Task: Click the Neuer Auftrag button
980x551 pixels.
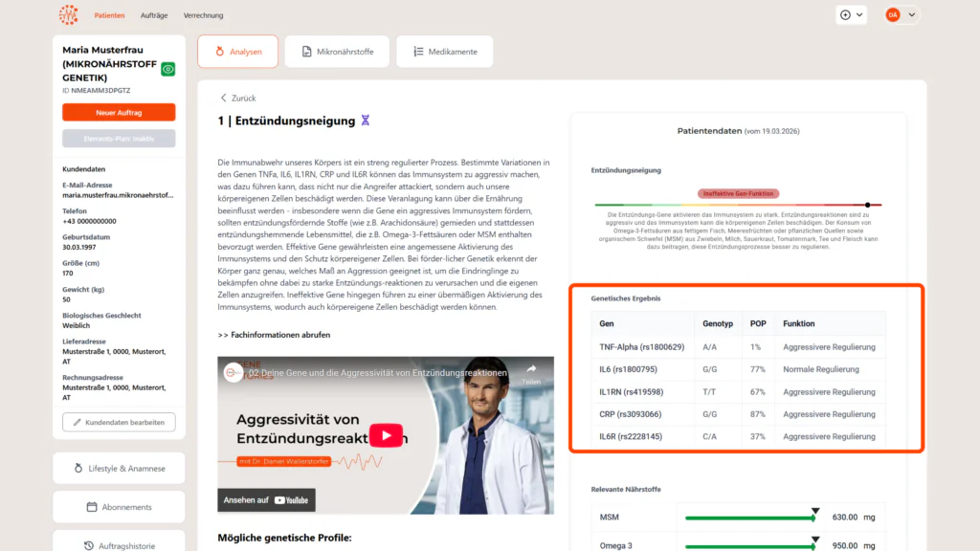Action: 119,113
